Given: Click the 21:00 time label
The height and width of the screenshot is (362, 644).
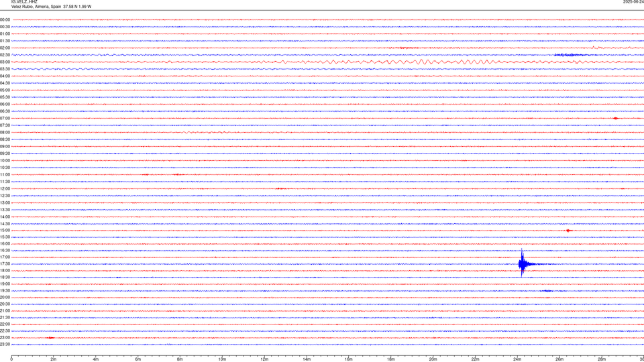Looking at the screenshot, I should tap(5, 310).
